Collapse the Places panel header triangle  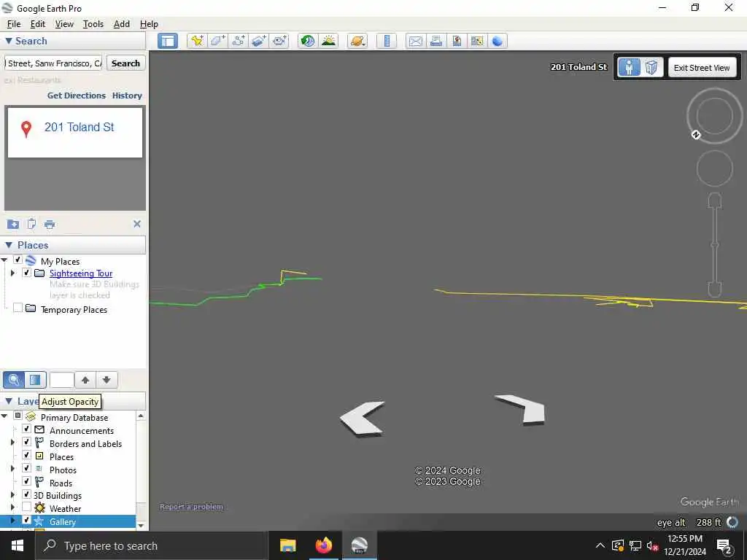tap(8, 245)
